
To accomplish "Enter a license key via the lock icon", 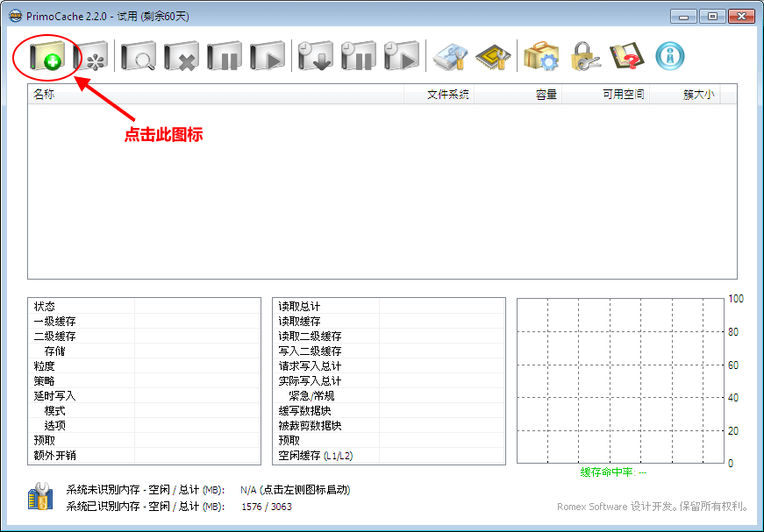I will click(584, 54).
